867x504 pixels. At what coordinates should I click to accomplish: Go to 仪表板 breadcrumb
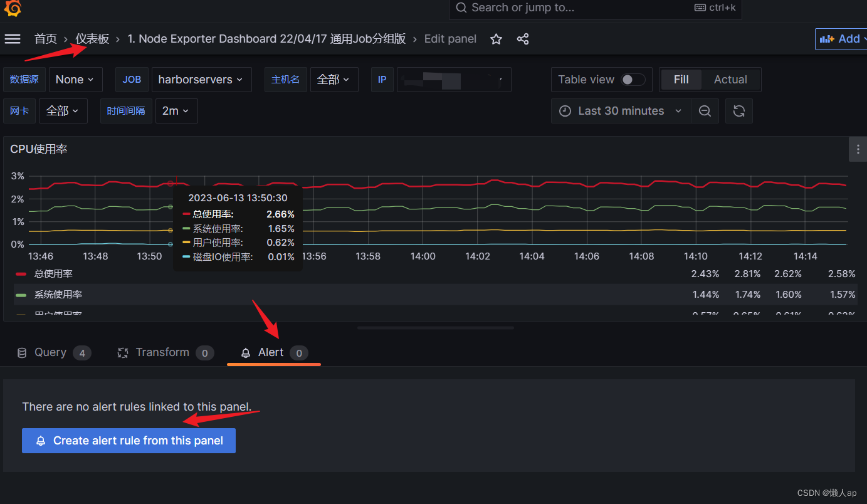pyautogui.click(x=92, y=39)
